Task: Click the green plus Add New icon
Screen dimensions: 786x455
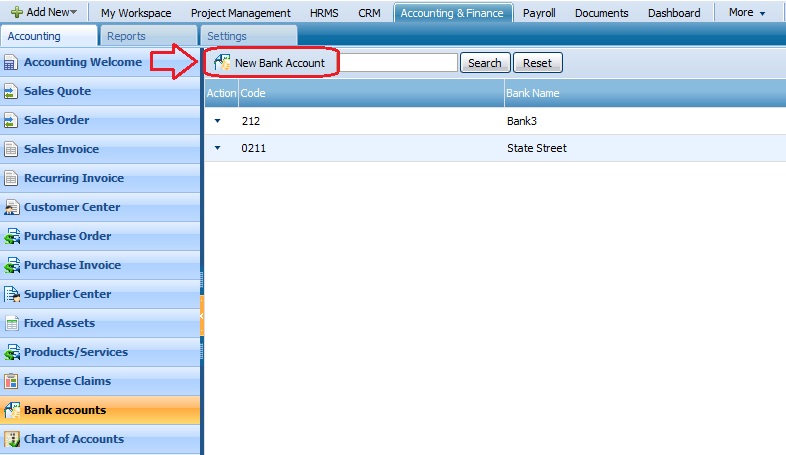Action: point(17,12)
